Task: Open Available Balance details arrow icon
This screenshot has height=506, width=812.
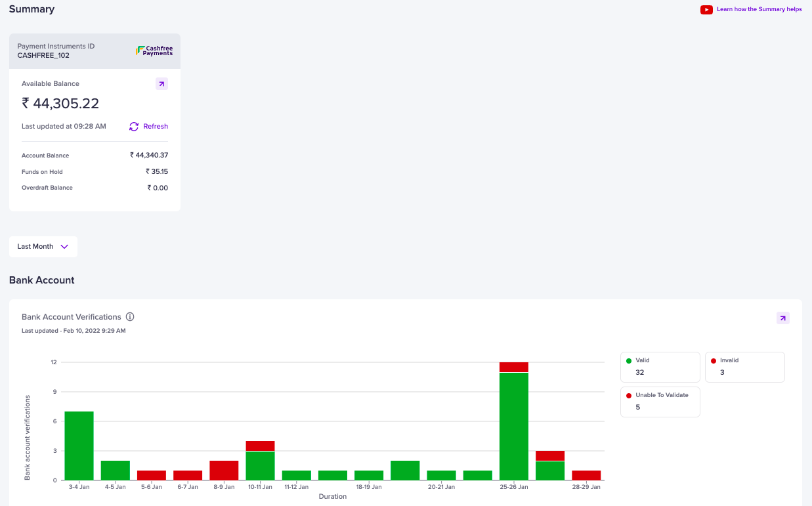Action: coord(161,84)
